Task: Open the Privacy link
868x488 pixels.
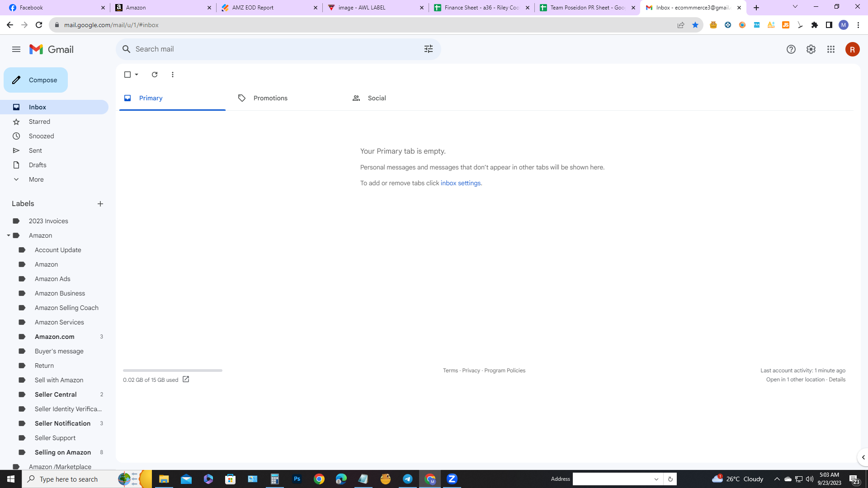Action: coord(471,371)
